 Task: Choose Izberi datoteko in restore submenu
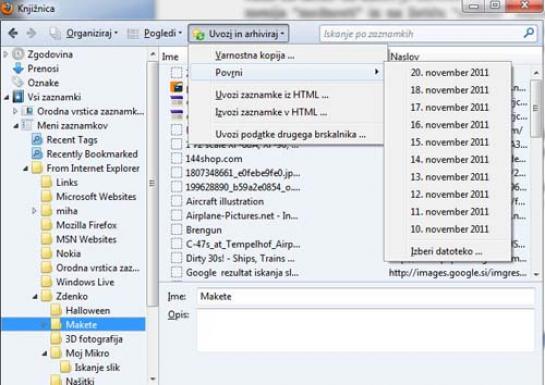tap(449, 251)
